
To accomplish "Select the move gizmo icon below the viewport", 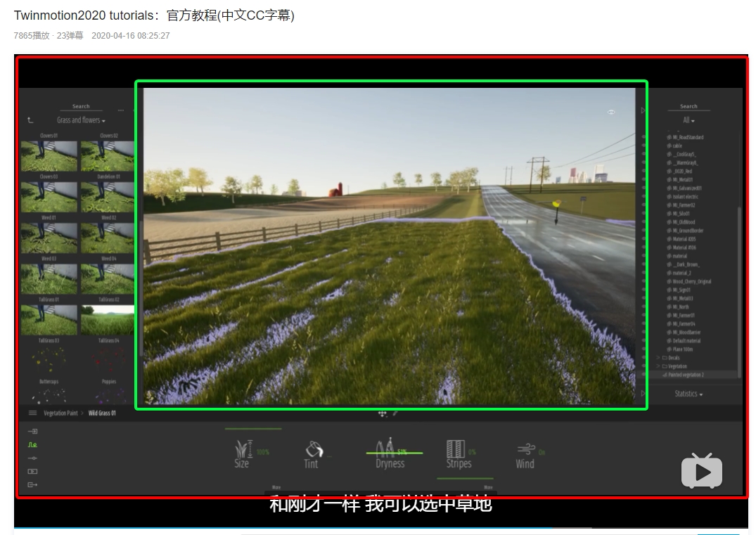I will pos(383,413).
